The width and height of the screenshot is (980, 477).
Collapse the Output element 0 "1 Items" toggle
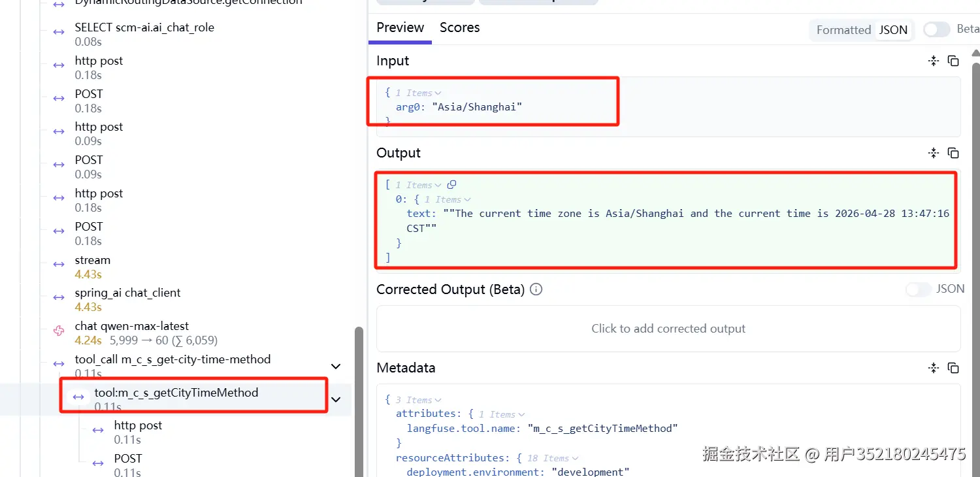pos(448,199)
